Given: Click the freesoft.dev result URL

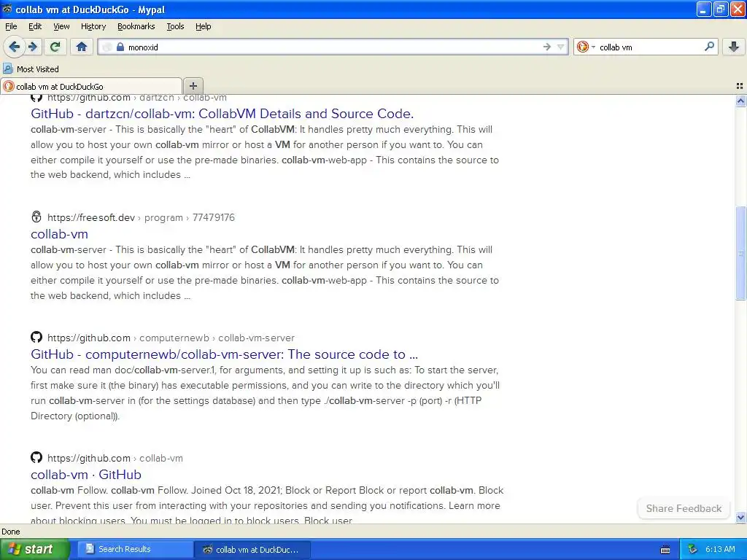Looking at the screenshot, I should [141, 217].
